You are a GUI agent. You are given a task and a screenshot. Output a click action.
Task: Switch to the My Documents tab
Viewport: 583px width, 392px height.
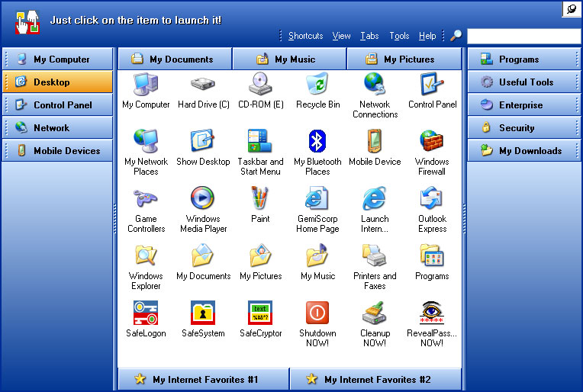[175, 59]
